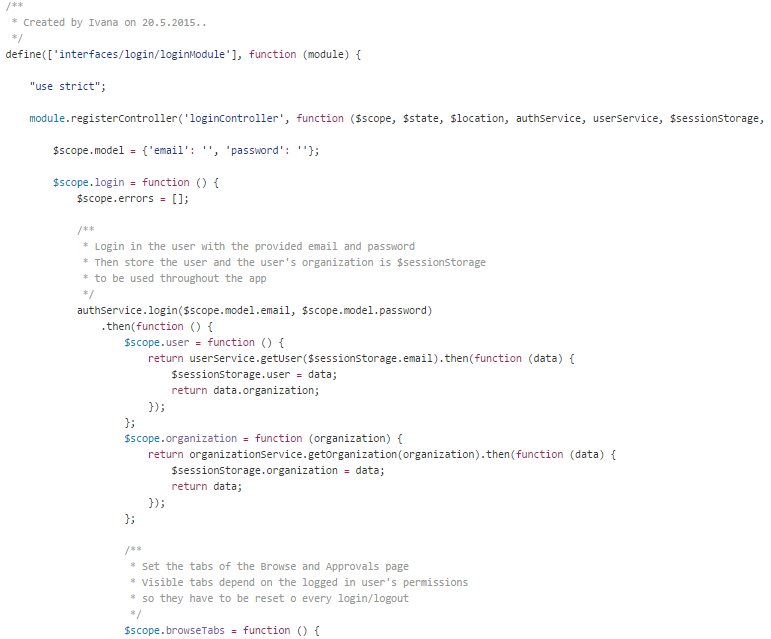Click the $state parameter
771x639 pixels.
(420, 118)
